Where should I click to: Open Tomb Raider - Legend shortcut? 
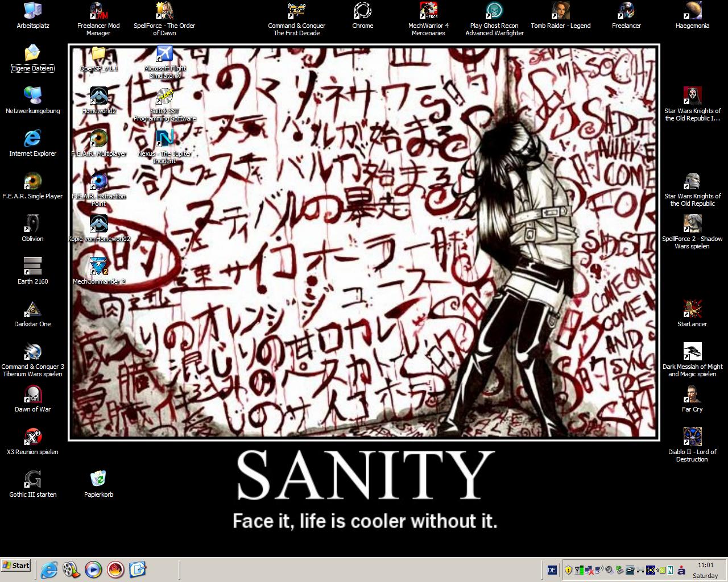(x=560, y=11)
